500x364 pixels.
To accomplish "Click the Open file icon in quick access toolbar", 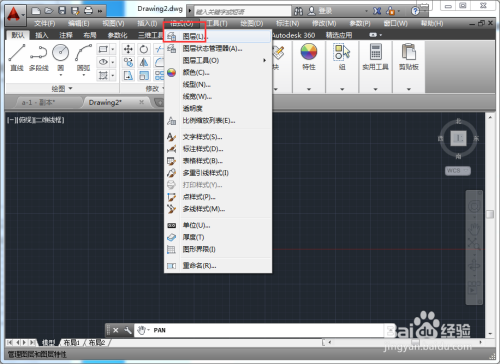I will [49, 11].
